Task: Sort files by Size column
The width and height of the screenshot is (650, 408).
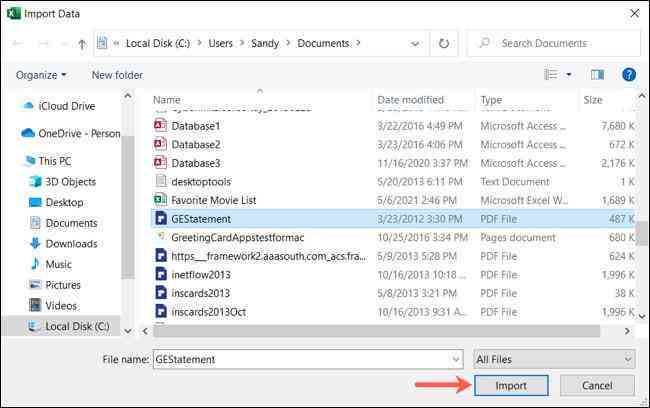Action: [x=593, y=100]
